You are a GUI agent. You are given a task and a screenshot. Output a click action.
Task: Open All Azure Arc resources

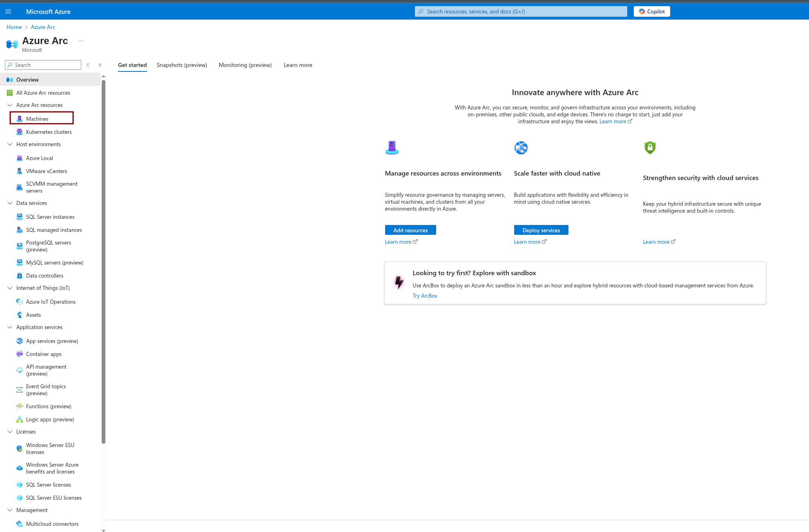coord(50,93)
